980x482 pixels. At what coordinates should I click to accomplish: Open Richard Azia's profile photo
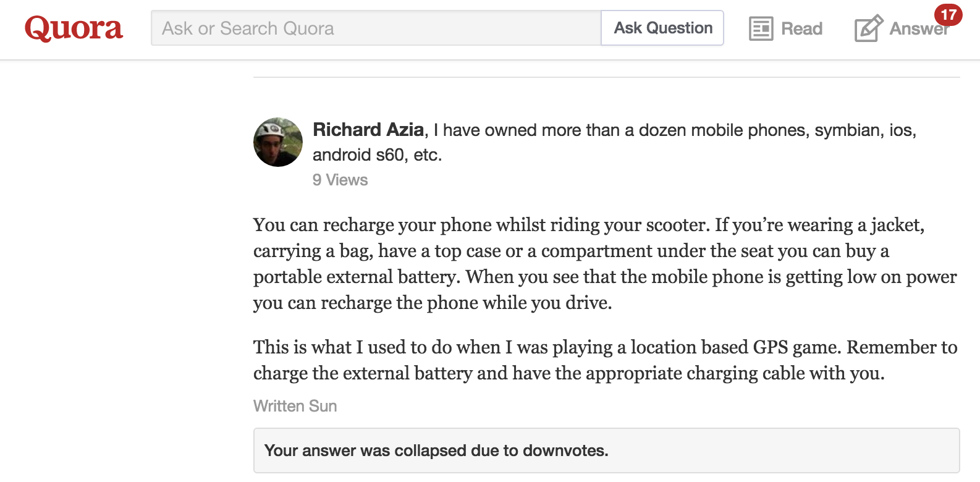pyautogui.click(x=278, y=142)
